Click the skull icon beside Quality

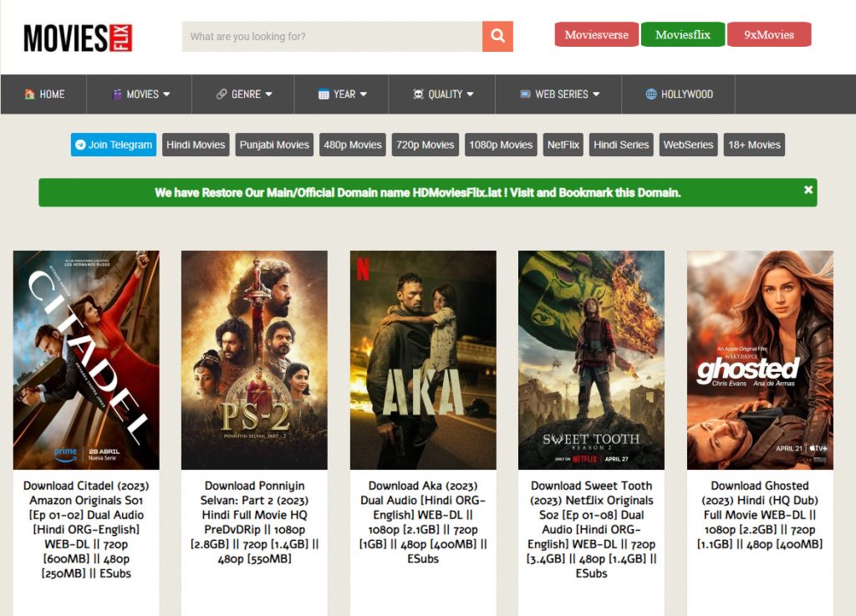click(x=418, y=94)
